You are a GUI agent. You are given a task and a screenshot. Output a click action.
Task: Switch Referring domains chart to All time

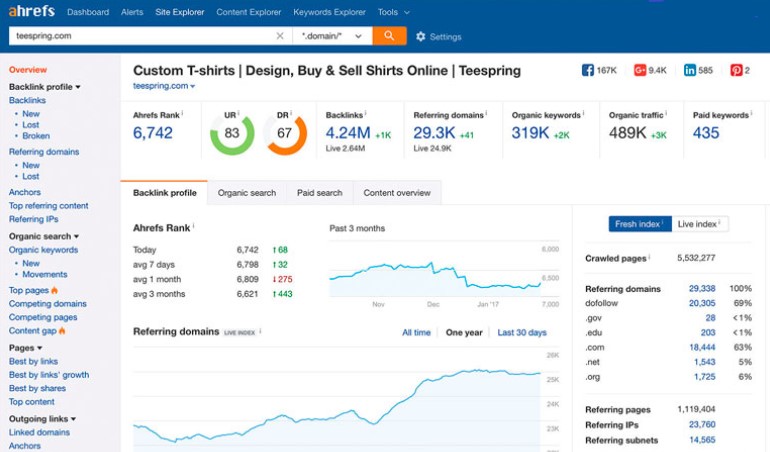tap(416, 333)
